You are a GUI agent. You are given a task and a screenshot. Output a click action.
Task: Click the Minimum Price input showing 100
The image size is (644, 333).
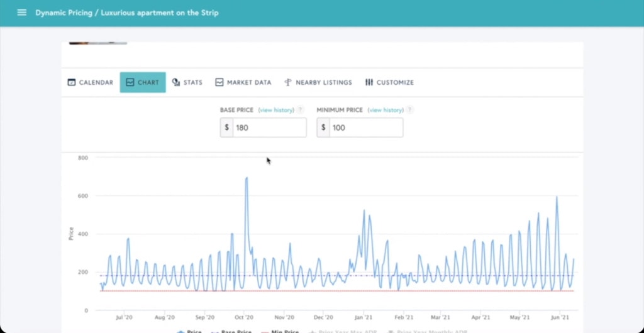pos(366,128)
